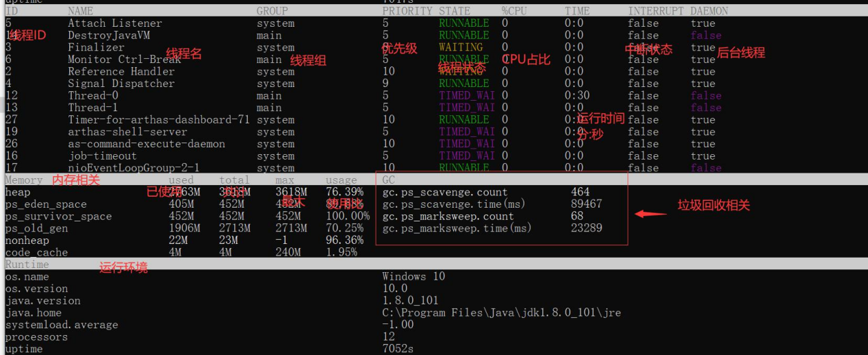Click the os.version label
868x355 pixels.
36,289
